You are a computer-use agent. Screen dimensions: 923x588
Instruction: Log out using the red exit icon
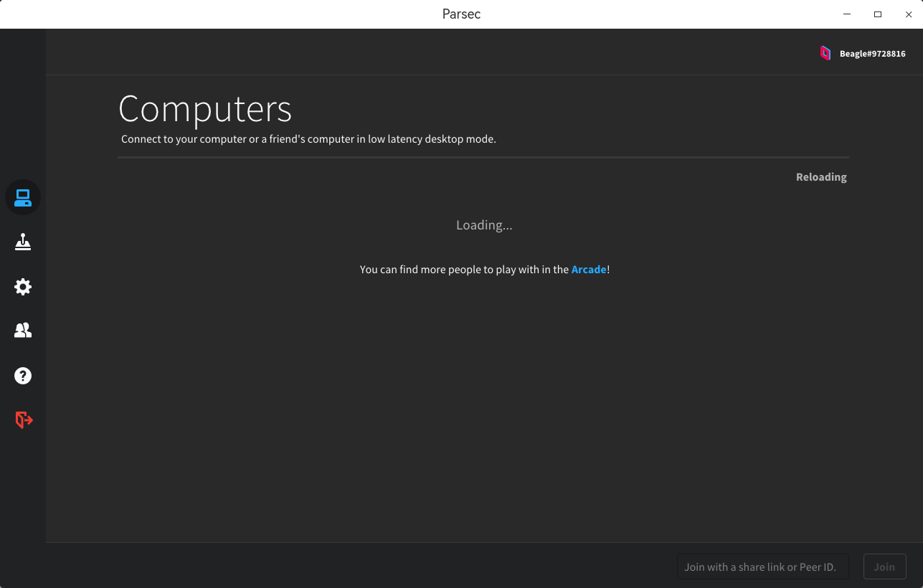(x=24, y=419)
